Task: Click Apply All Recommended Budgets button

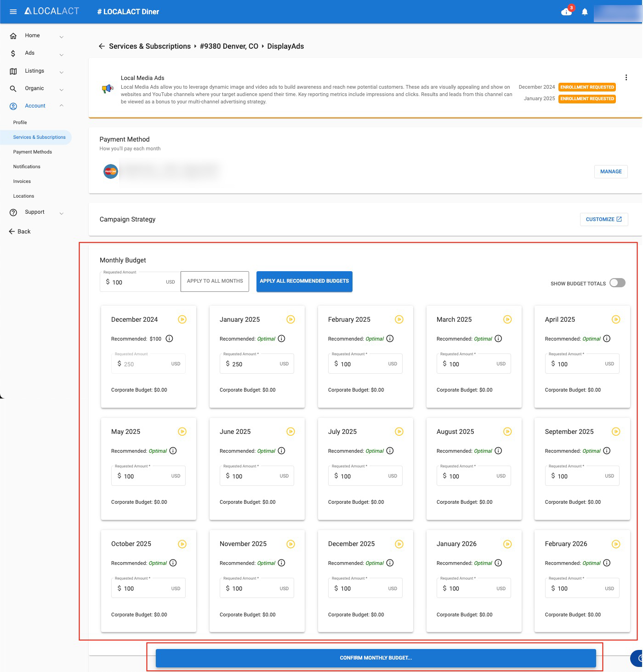Action: point(304,281)
